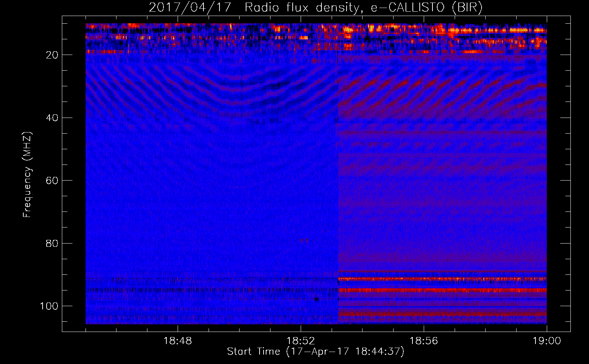Click the '18:56' time tick label
This screenshot has width=589, height=364.
point(424,341)
